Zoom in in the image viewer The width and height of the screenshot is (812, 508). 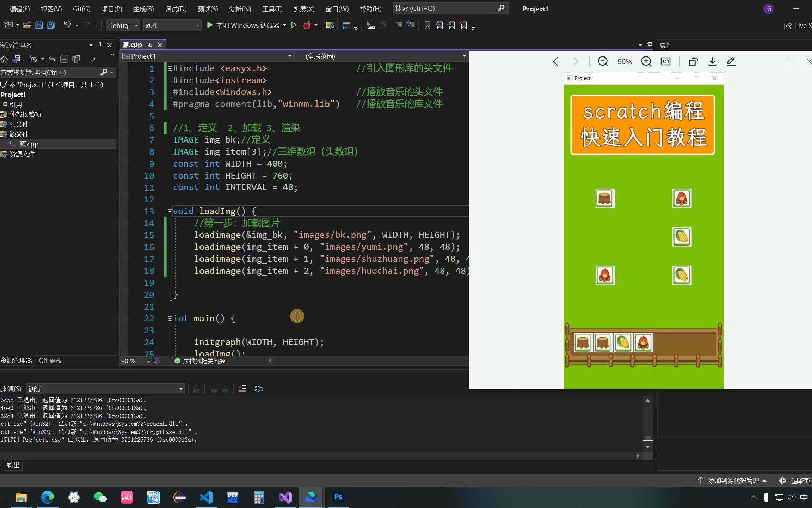[646, 62]
